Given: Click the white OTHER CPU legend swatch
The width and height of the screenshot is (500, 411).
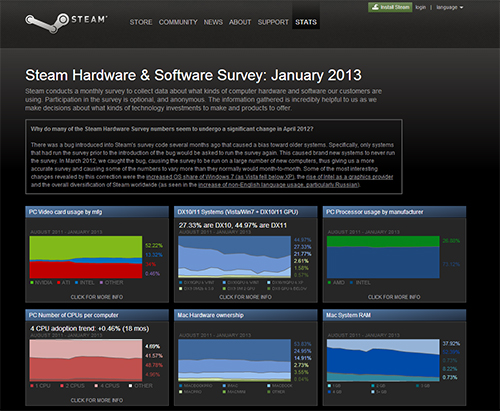Looking at the screenshot, I should pos(131,386).
